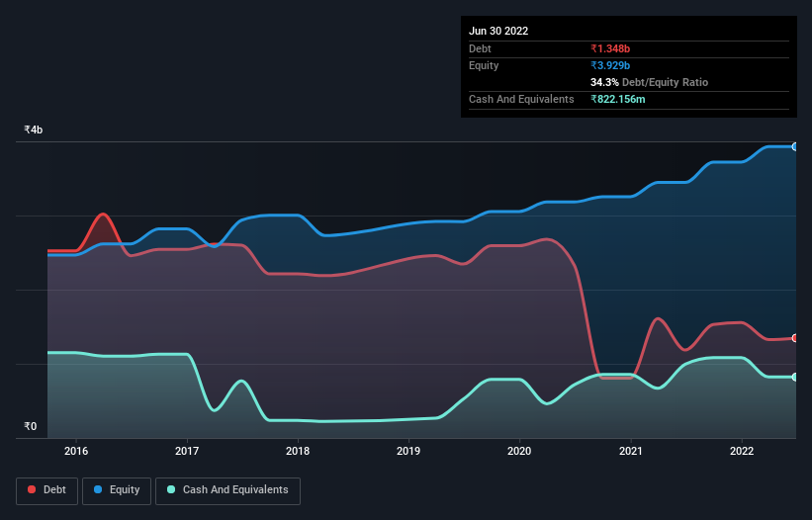Click Cash And Equivalents label in tooltip

tap(521, 99)
